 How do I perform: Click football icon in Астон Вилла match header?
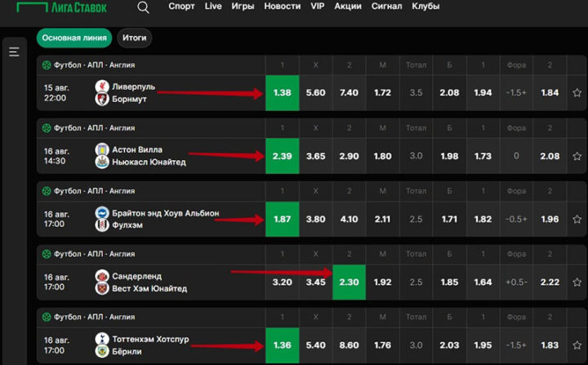pos(46,128)
